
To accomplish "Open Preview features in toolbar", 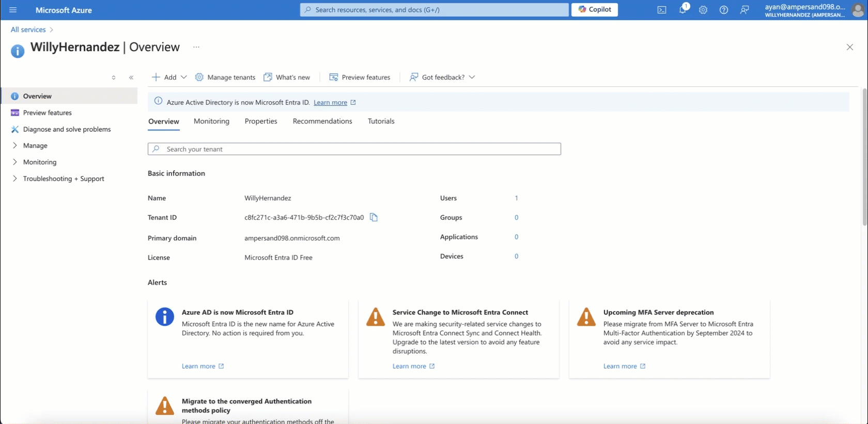I will point(360,77).
